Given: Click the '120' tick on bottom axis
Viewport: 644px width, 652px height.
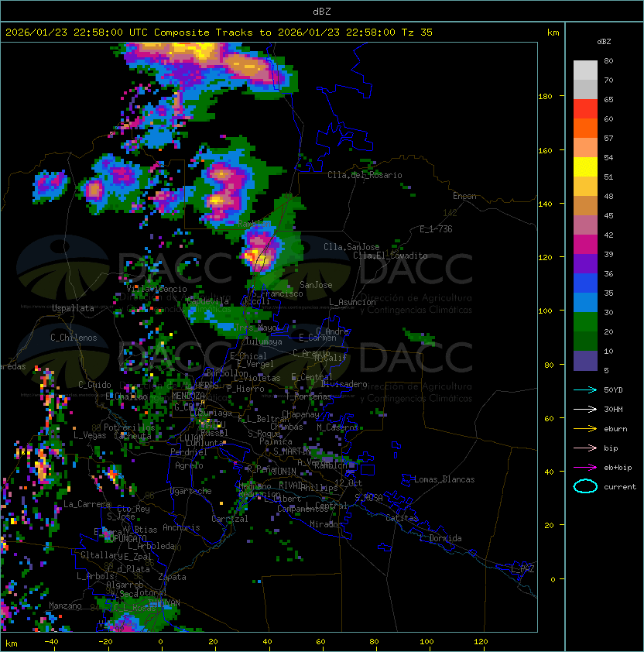Looking at the screenshot, I should click(481, 642).
